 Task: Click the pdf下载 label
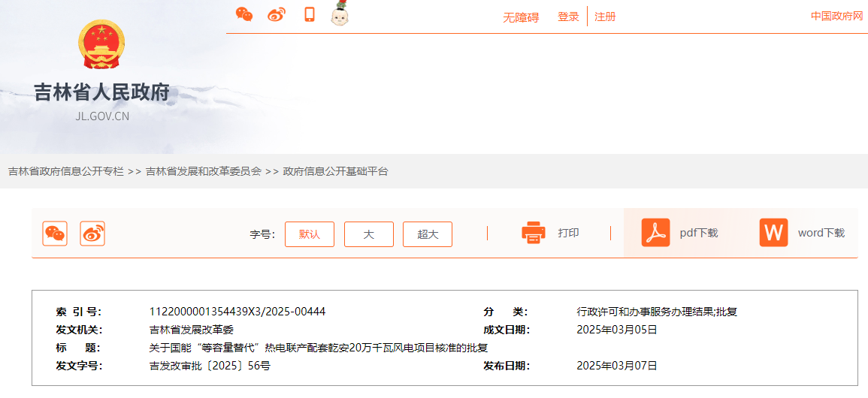point(699,233)
